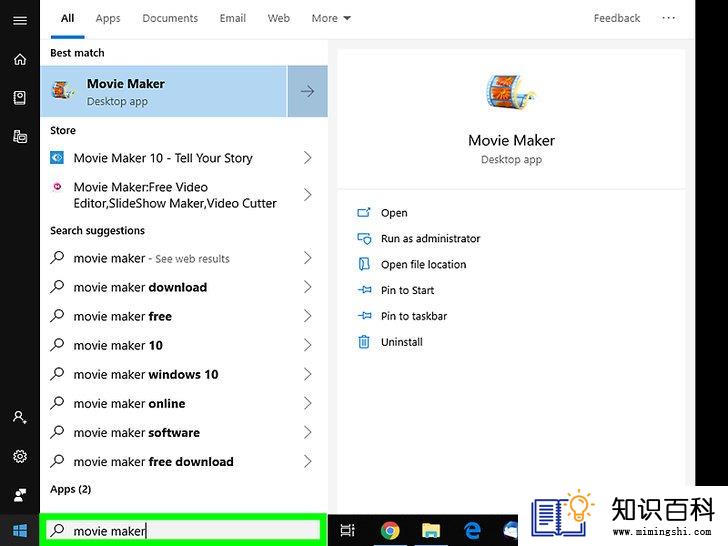Click the Windows Start button
Viewport: 728px width, 546px height.
tap(20, 530)
